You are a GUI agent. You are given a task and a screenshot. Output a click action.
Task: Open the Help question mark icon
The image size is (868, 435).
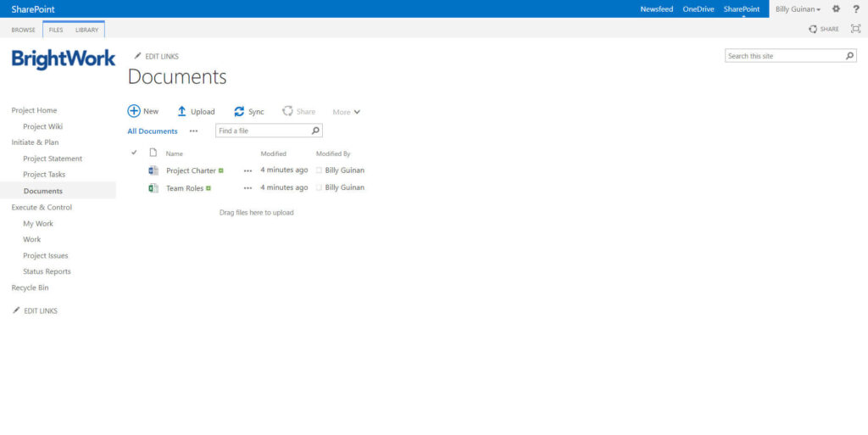[855, 8]
